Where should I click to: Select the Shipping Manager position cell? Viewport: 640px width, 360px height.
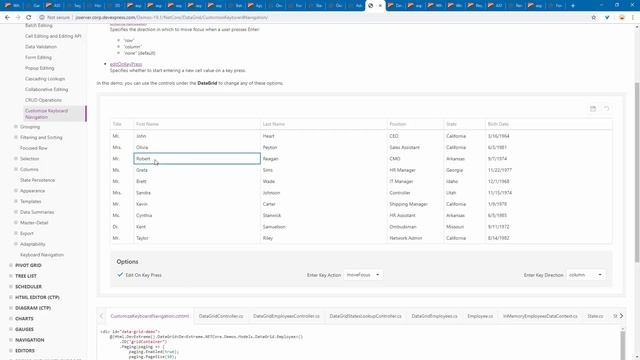415,204
